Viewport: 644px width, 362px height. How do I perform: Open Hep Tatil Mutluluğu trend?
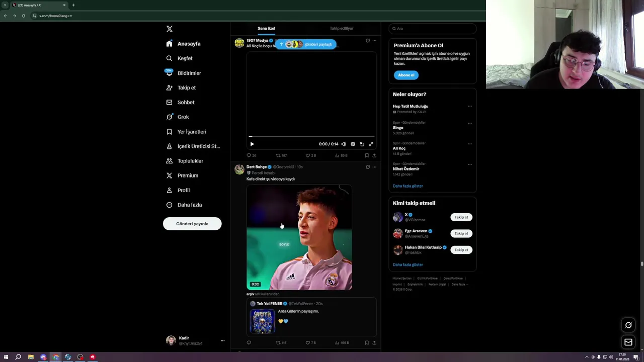point(411,106)
